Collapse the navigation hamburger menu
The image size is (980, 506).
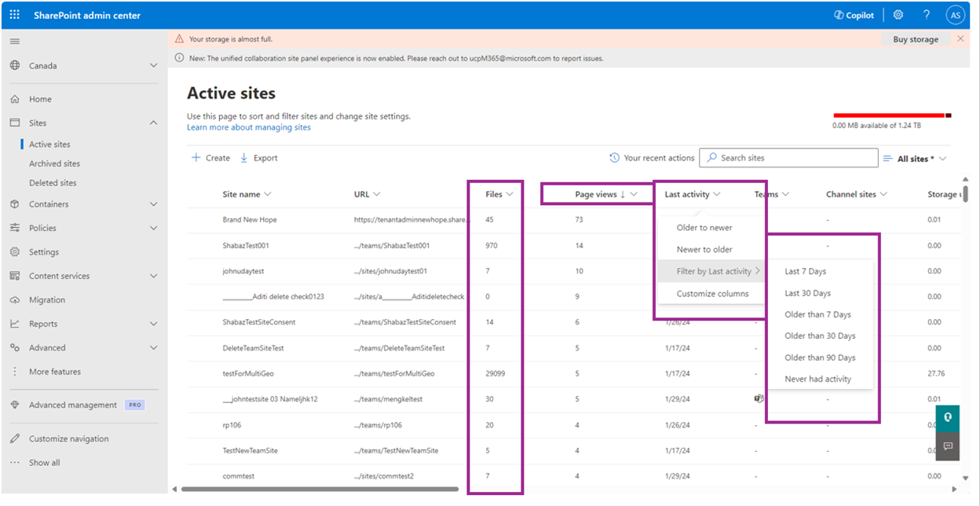pos(15,42)
